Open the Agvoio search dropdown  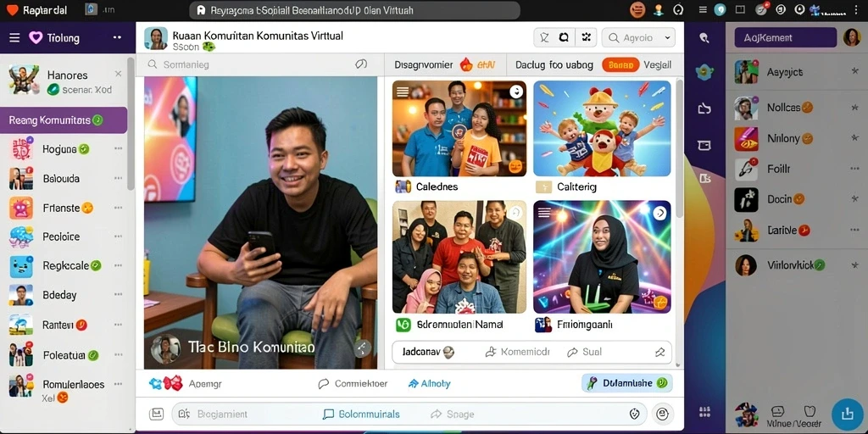(638, 37)
